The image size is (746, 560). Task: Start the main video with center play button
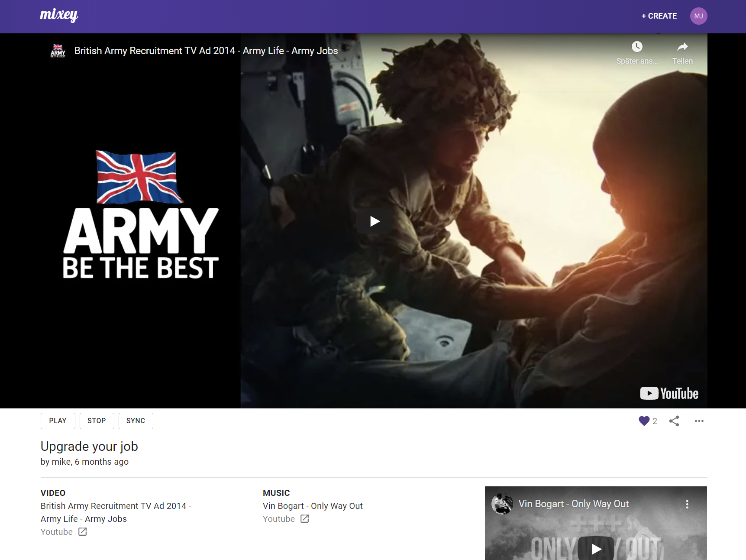[375, 221]
